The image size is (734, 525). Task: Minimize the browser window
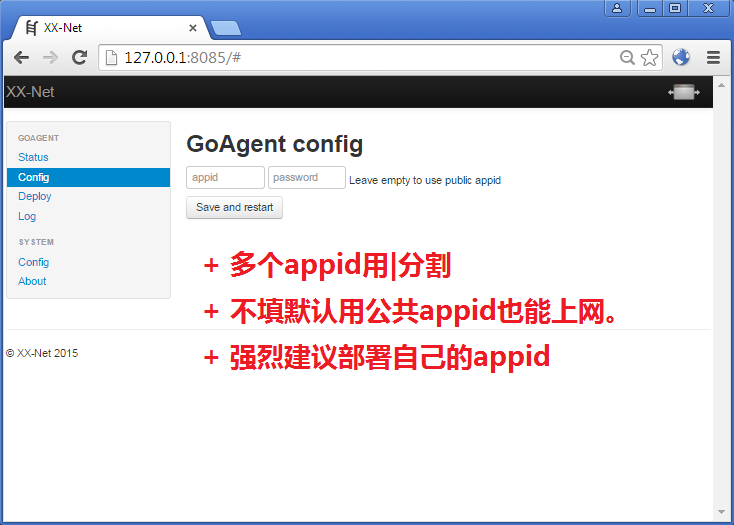tap(650, 8)
